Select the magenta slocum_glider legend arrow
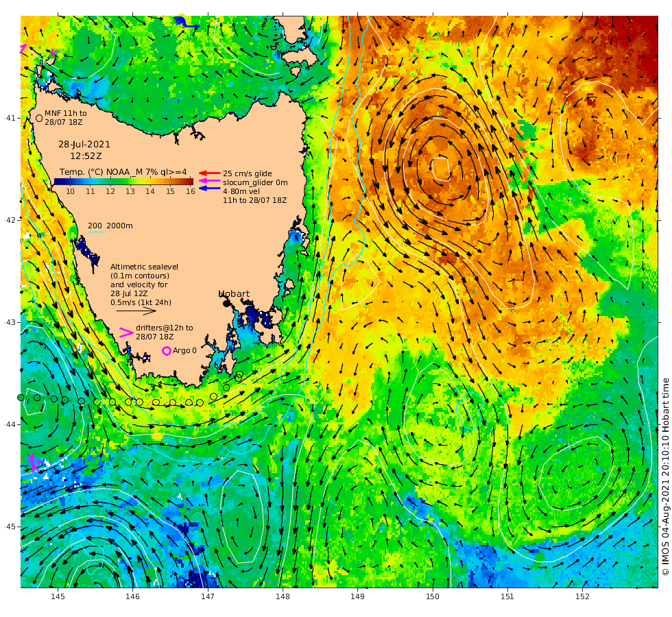 (x=210, y=181)
